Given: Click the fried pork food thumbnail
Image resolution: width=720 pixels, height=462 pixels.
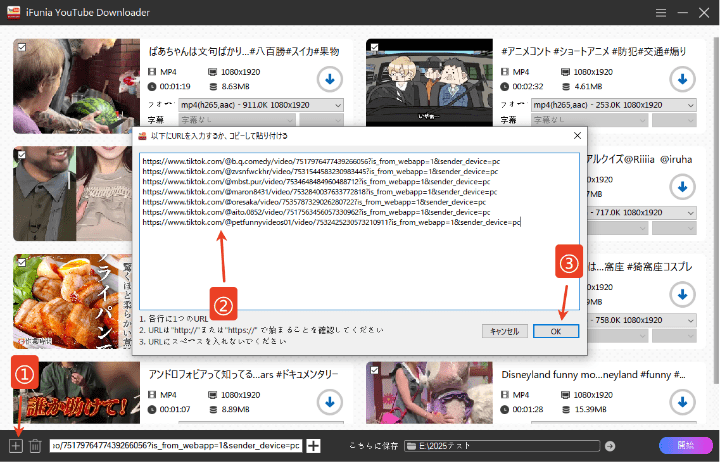Looking at the screenshot, I should 73,301.
